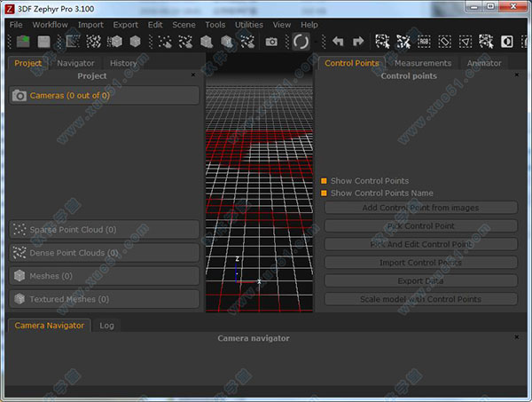Switch to the Animator tab
Image resolution: width=532 pixels, height=402 pixels.
484,63
